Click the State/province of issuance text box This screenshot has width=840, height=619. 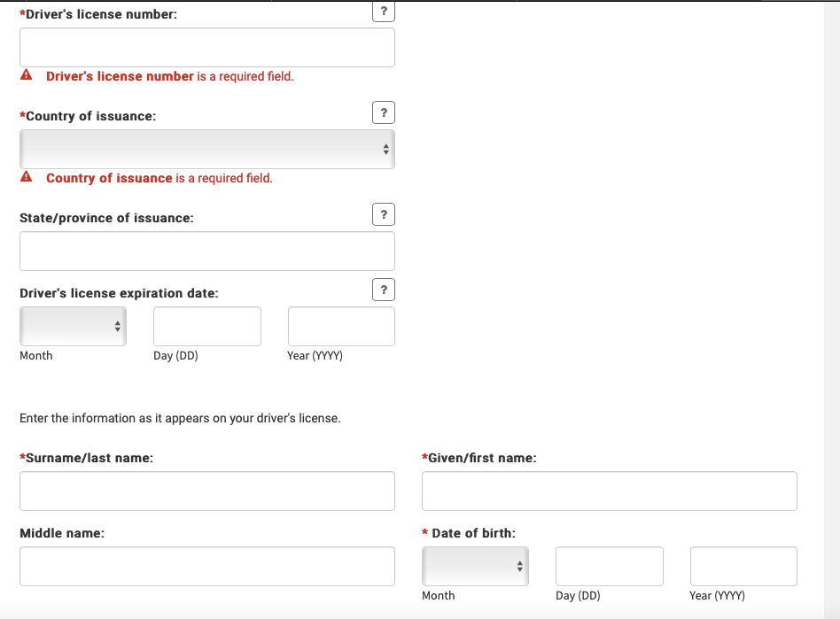point(206,251)
